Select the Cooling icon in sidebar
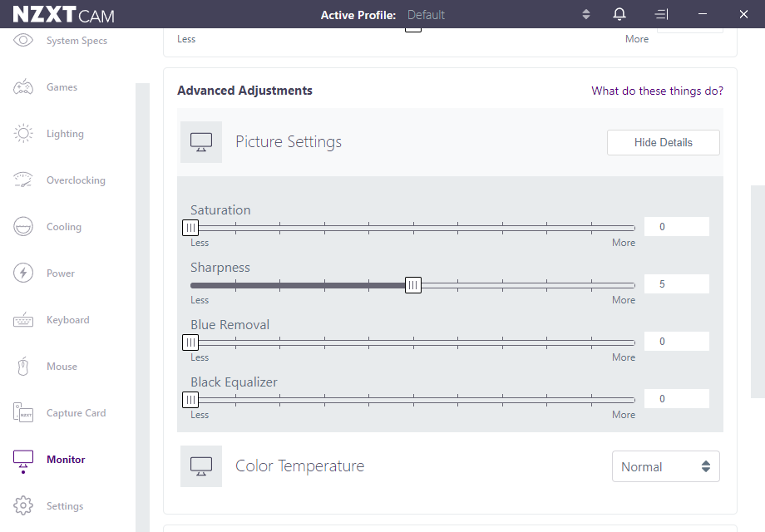Viewport: 765px width, 532px height. (x=23, y=227)
